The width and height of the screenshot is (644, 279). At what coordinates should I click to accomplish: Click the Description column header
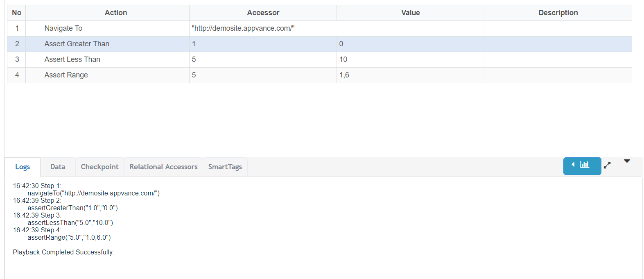(558, 13)
